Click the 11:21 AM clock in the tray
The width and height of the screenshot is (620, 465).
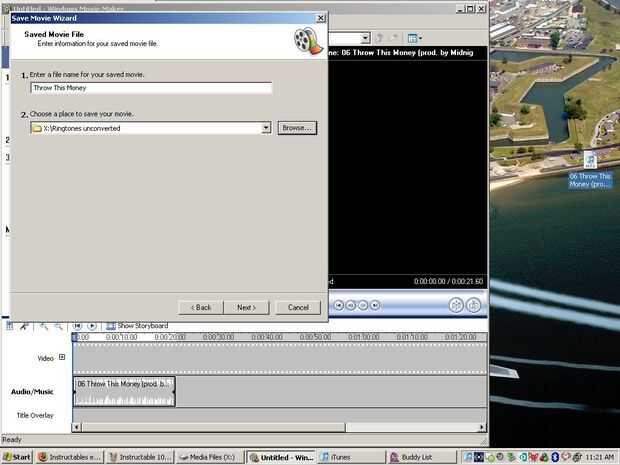coord(600,457)
